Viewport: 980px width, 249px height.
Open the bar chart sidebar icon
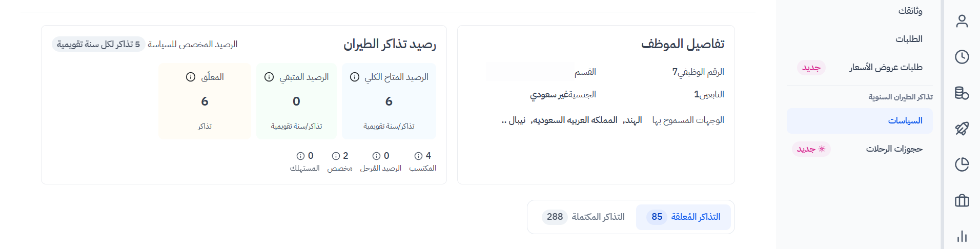[962, 236]
